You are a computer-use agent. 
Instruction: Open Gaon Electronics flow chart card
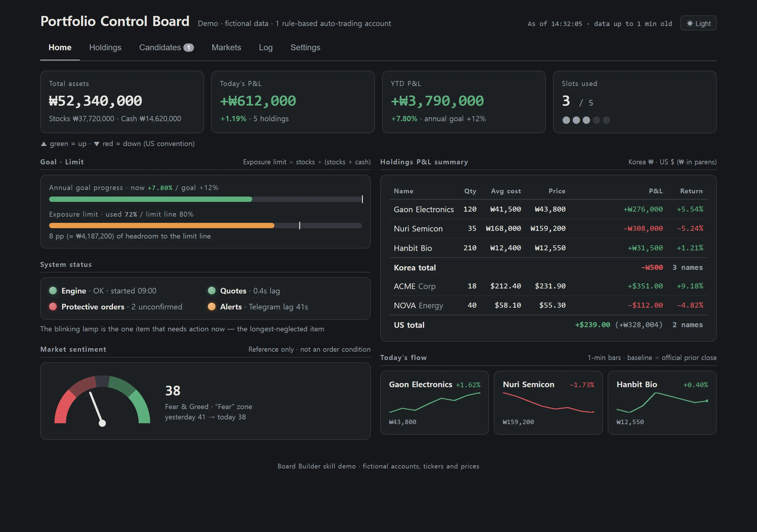click(434, 403)
